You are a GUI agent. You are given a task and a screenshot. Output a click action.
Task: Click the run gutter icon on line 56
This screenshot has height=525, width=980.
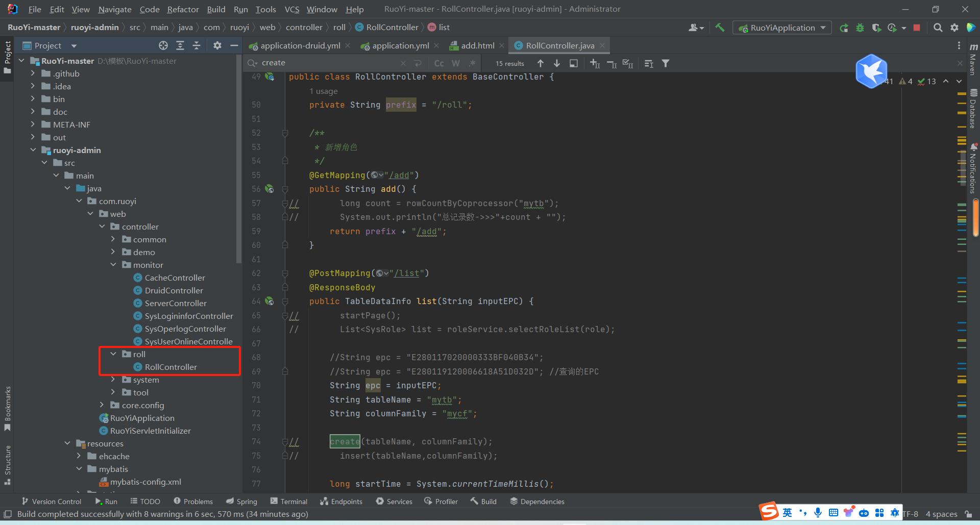click(269, 189)
